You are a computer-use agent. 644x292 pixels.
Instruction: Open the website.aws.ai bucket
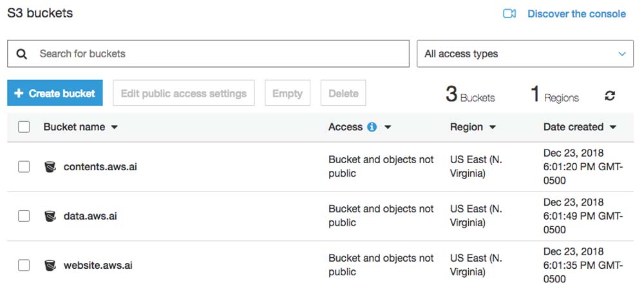click(98, 266)
